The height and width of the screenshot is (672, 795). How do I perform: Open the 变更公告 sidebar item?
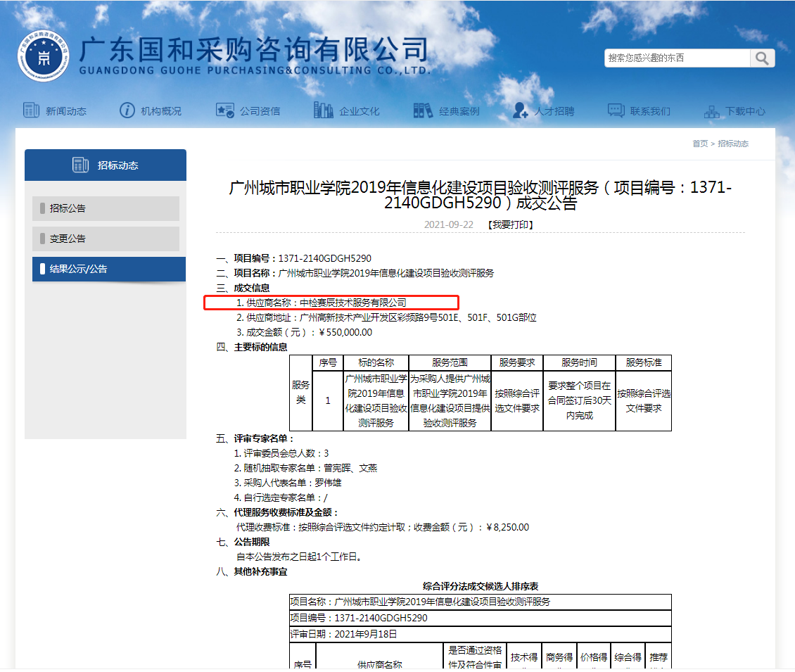[106, 239]
